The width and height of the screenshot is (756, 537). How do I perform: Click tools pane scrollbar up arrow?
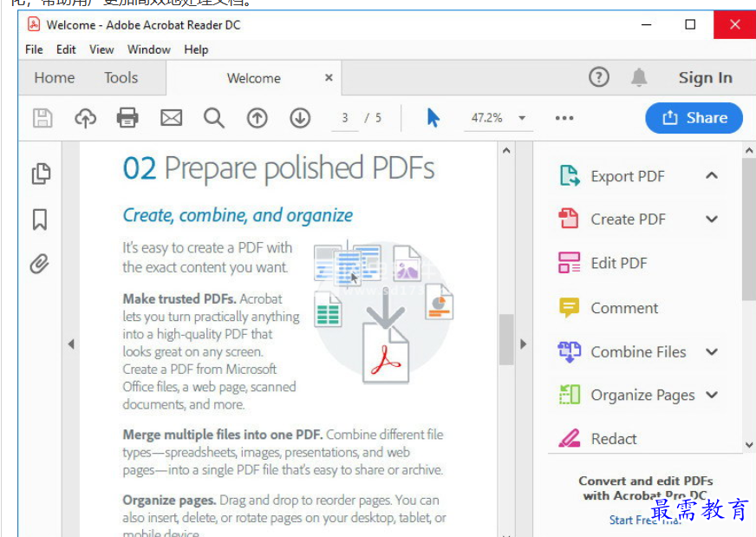(x=749, y=151)
